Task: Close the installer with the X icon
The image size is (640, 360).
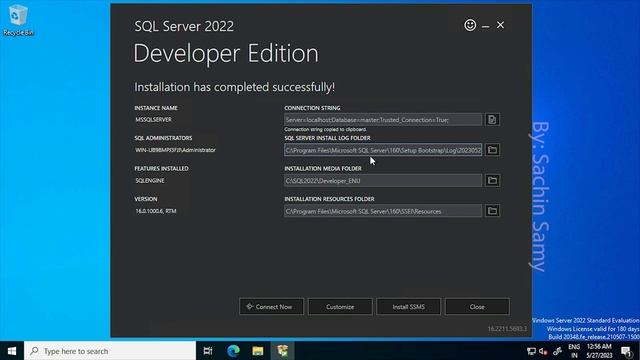Action: click(500, 25)
